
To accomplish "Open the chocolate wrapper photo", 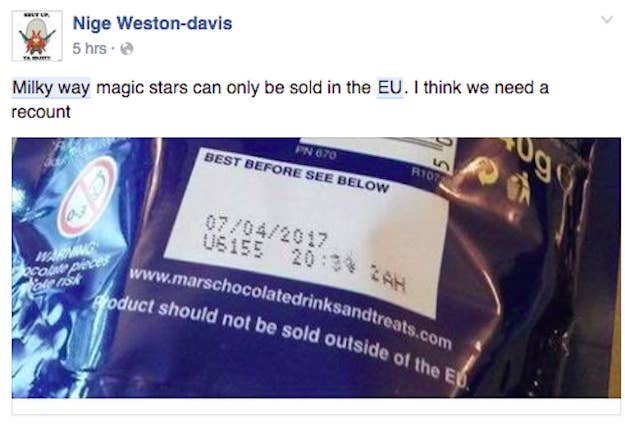I will 316,267.
